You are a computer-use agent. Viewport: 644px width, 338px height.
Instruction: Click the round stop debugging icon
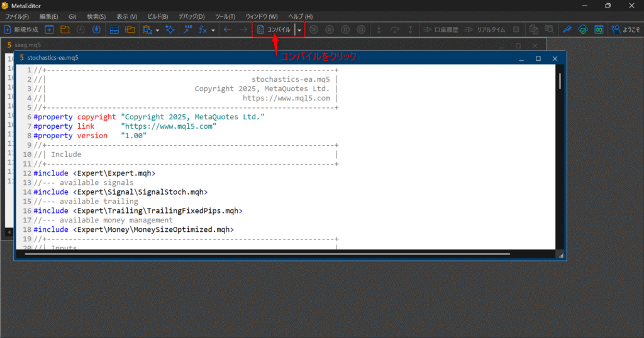361,30
